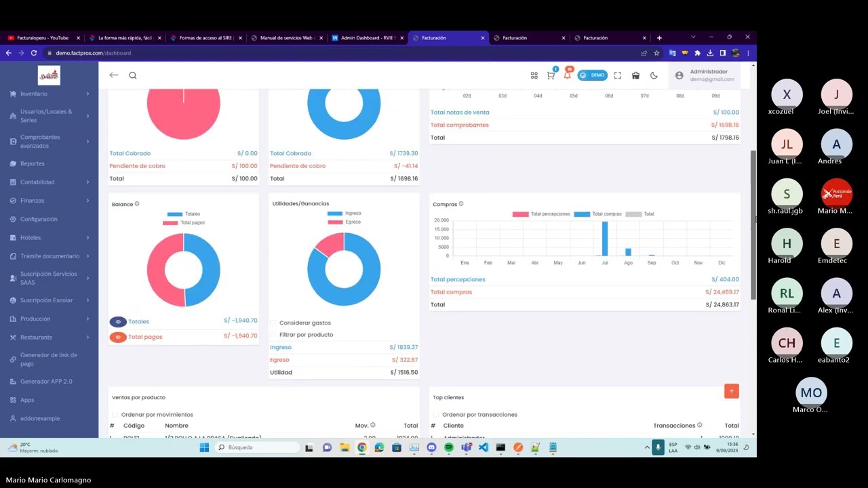Click the Balance info icon
The width and height of the screenshot is (868, 488).
tap(137, 203)
